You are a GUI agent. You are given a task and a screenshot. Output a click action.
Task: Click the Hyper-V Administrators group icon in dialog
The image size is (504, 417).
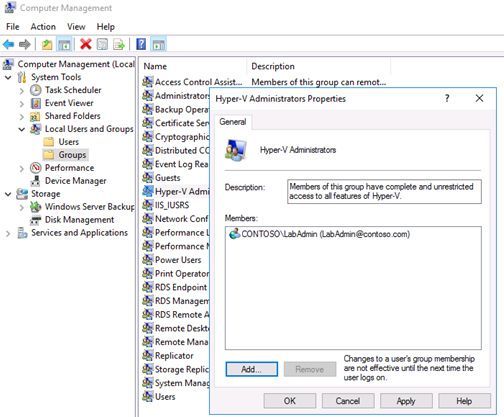236,150
